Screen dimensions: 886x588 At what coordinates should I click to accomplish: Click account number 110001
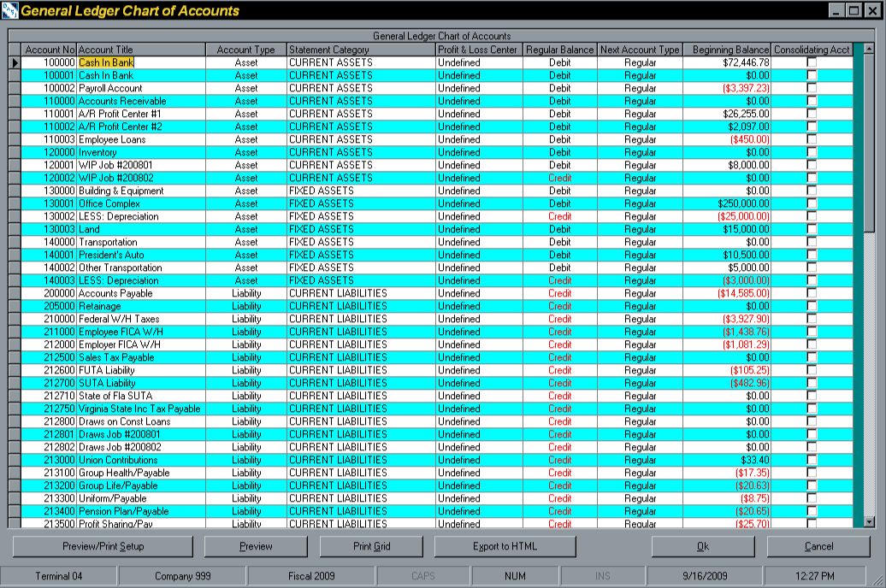[x=49, y=114]
